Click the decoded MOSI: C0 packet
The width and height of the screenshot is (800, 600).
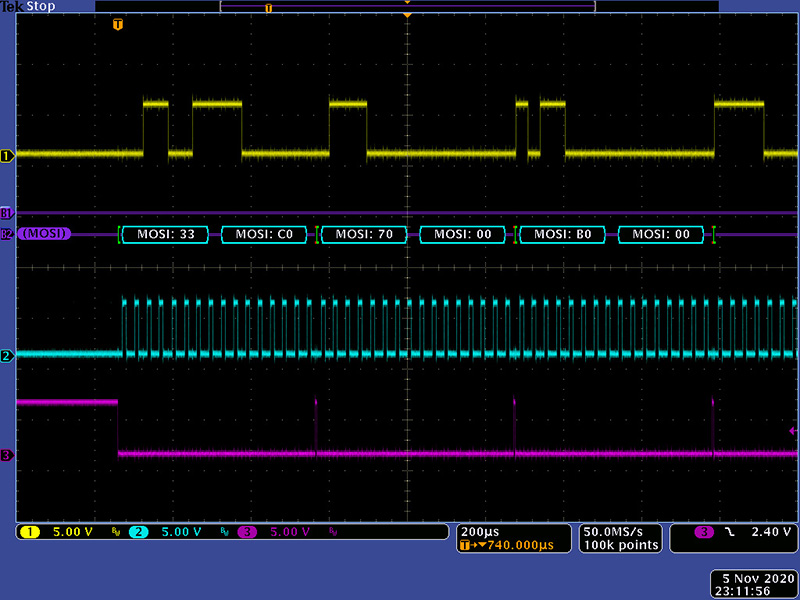[264, 235]
